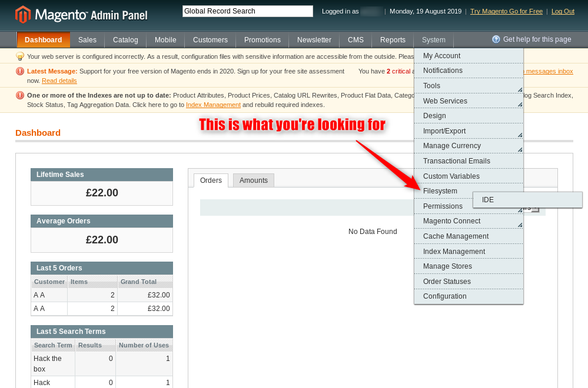Expand the Web Services submenu arrow

pos(520,105)
